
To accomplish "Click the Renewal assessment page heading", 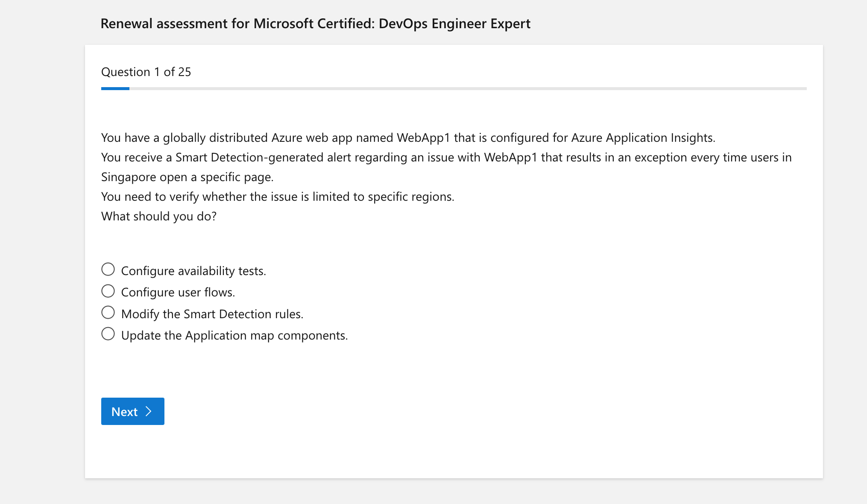I will 315,23.
